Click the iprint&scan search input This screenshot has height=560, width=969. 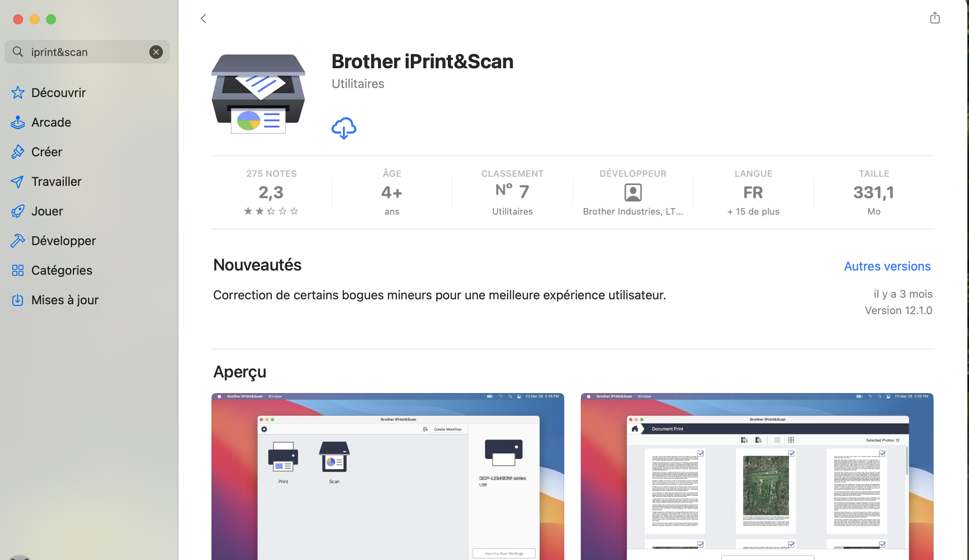pos(87,52)
